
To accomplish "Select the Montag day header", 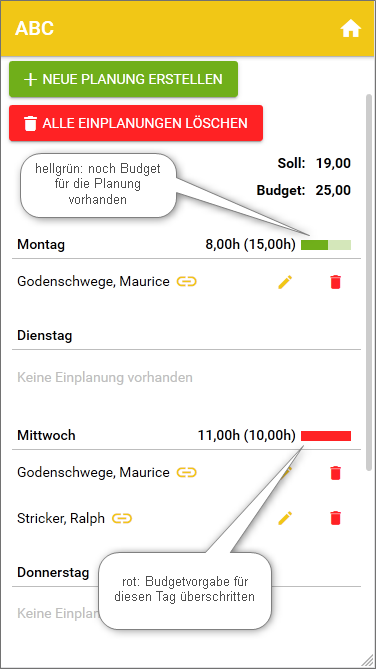I will coord(41,245).
